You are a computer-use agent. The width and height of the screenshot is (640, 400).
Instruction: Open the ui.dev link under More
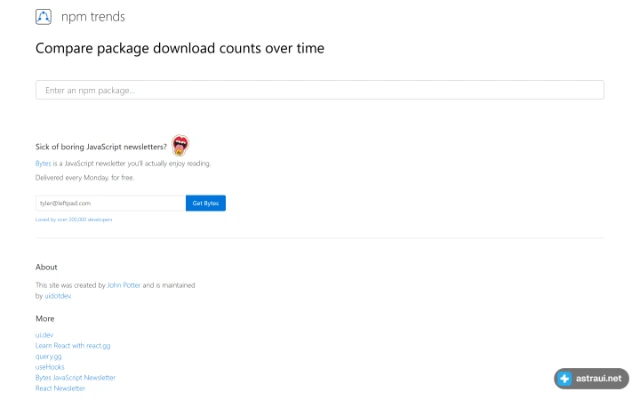(44, 335)
